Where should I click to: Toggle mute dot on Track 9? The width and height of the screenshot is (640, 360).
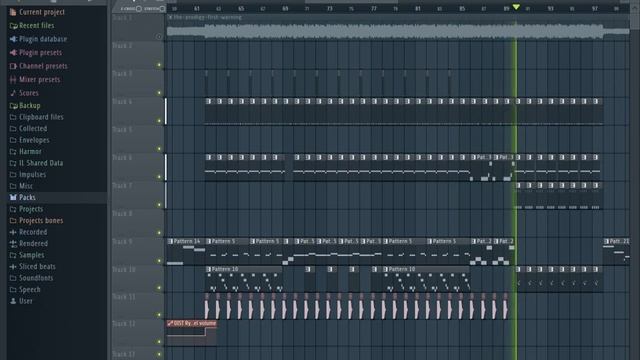159,261
